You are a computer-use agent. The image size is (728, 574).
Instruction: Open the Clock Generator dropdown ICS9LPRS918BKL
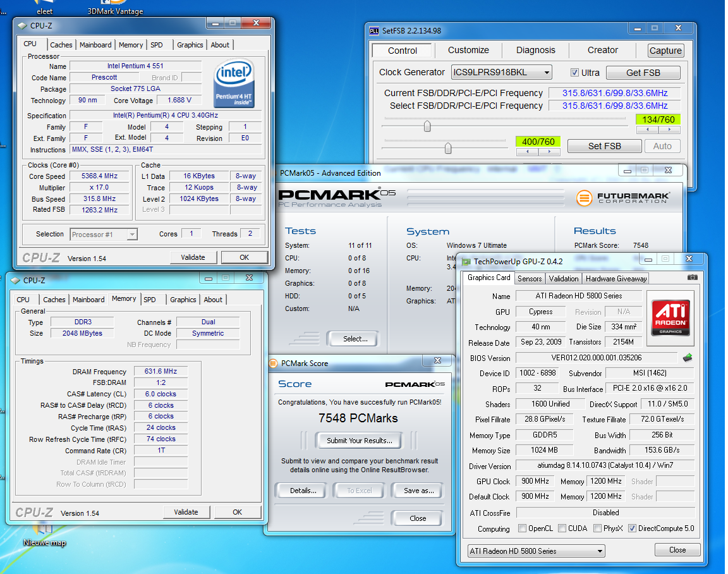pyautogui.click(x=501, y=73)
